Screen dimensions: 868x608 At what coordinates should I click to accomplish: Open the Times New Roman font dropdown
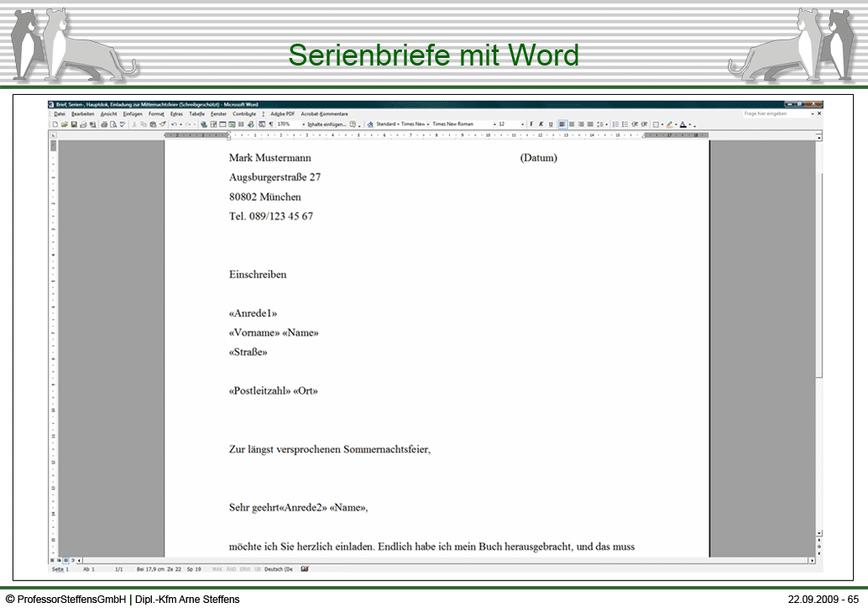494,124
